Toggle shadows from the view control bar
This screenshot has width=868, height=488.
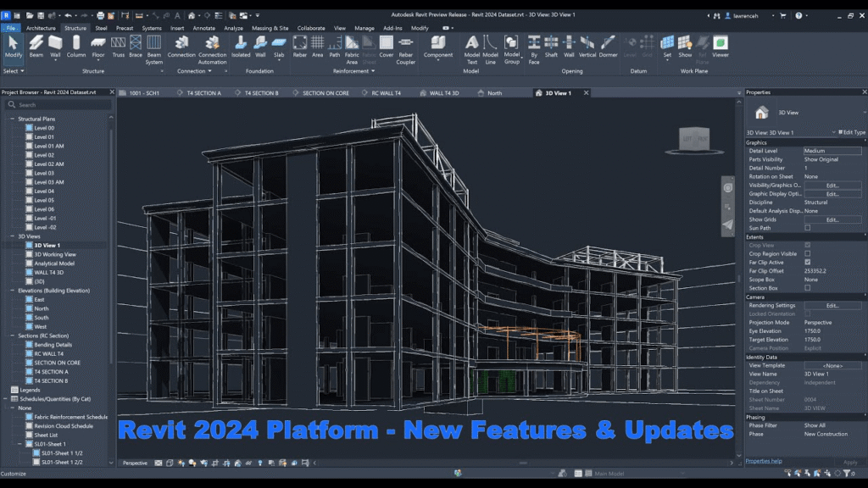click(x=192, y=463)
